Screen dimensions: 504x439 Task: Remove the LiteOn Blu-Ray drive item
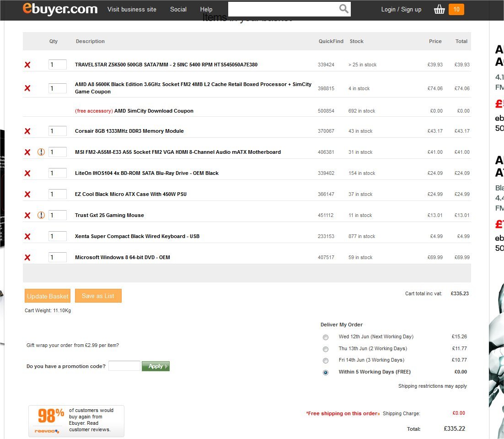(x=27, y=173)
